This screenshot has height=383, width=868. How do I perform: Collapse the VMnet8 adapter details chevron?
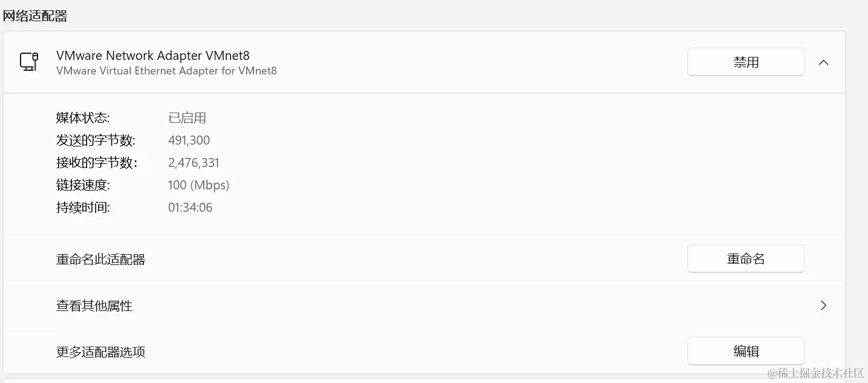click(823, 62)
